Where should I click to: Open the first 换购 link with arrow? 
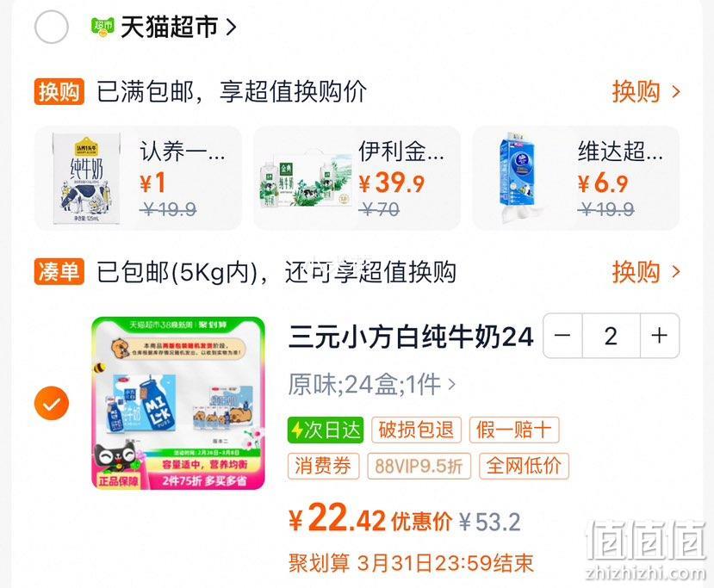pyautogui.click(x=646, y=91)
